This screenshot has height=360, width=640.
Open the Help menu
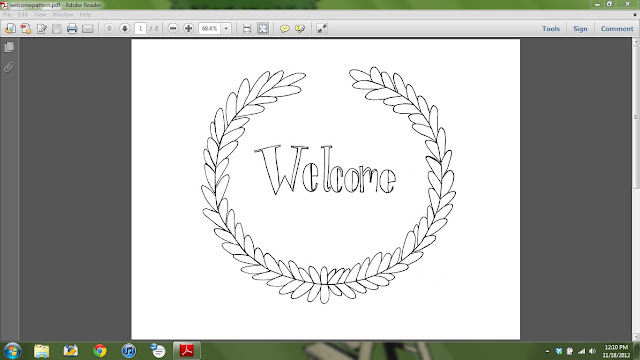pos(85,15)
